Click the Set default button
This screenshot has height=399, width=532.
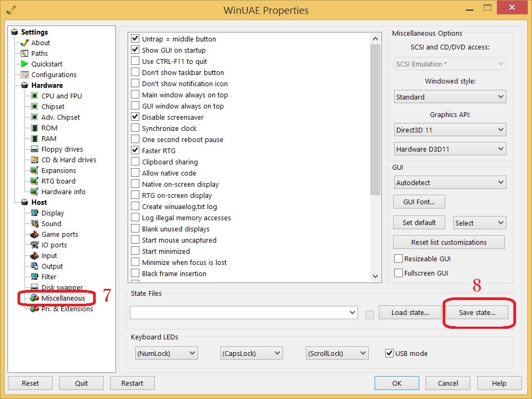tap(419, 222)
